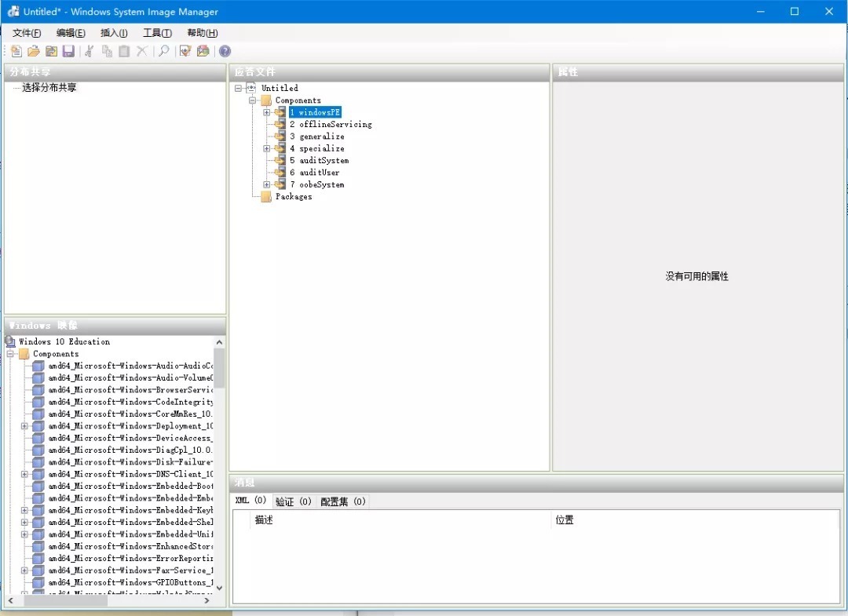Switch to the 配置集 (0) tab
Screen dimensions: 848x616
click(343, 501)
